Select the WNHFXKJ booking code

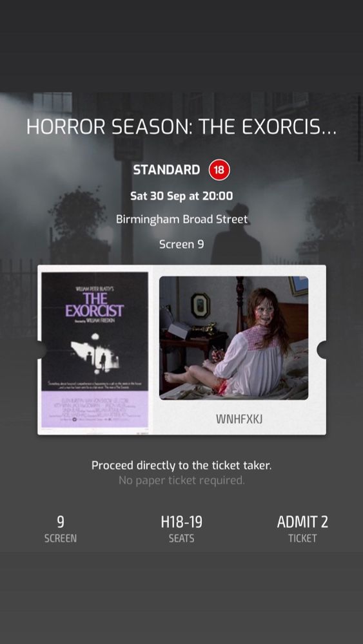233,419
